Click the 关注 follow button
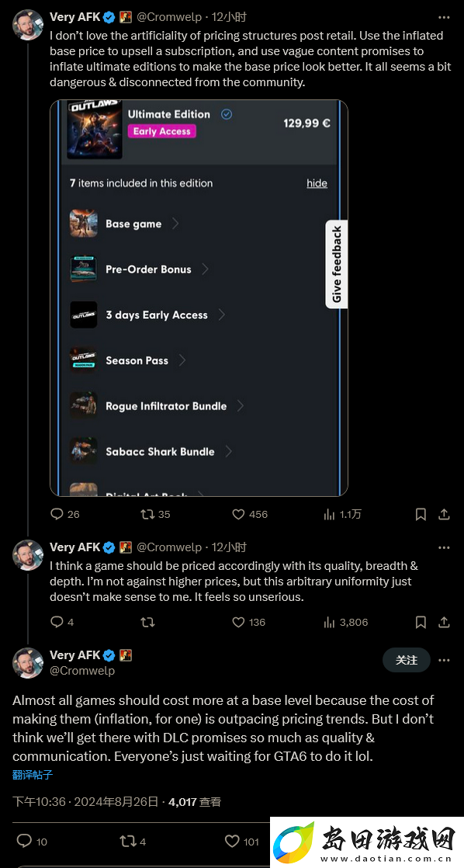464x868 pixels. coord(407,660)
